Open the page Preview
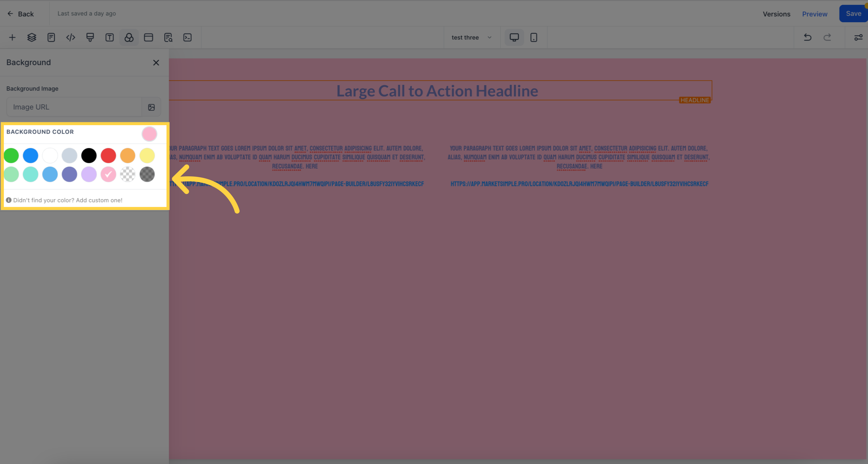The height and width of the screenshot is (464, 868). click(x=814, y=14)
